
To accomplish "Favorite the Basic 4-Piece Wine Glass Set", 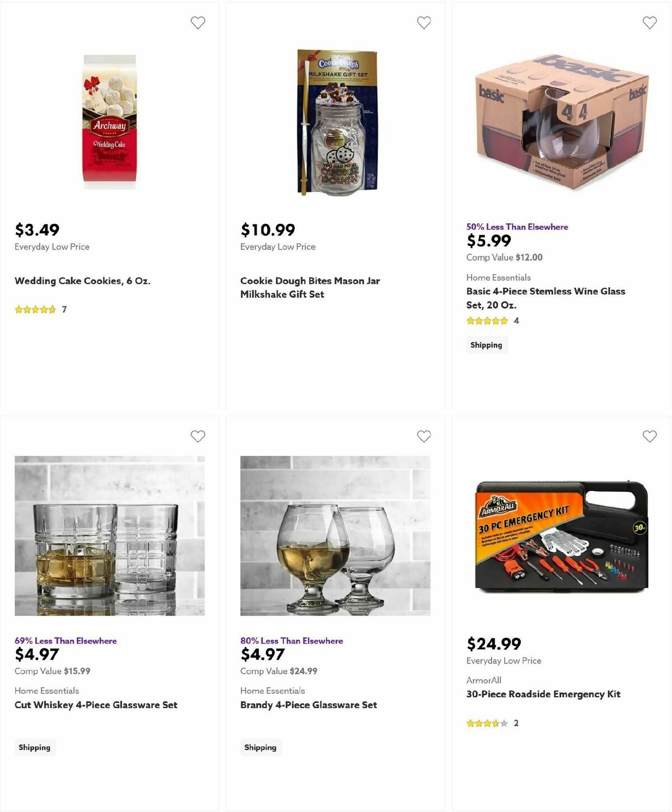I will point(650,22).
